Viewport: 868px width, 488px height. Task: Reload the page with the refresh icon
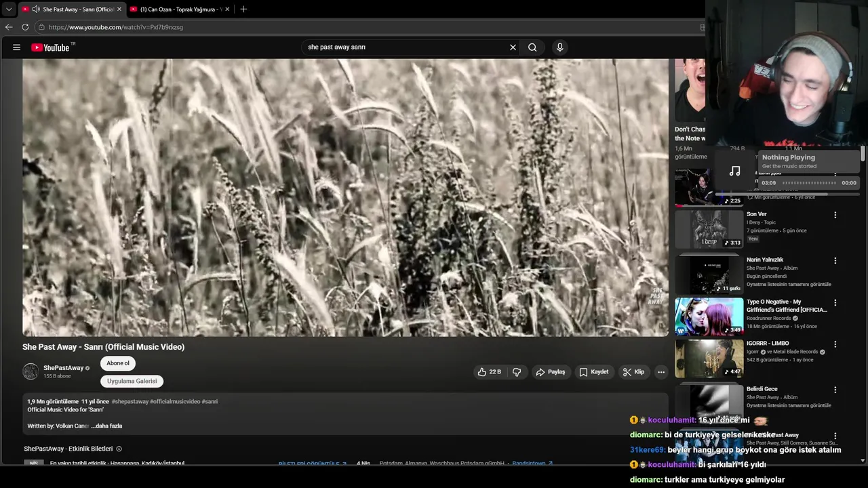pos(25,27)
